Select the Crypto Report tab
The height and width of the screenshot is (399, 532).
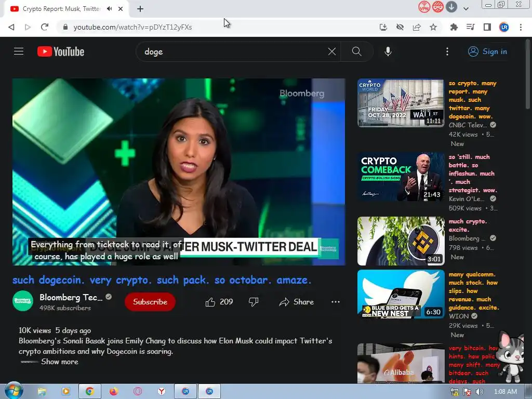[x=61, y=9]
